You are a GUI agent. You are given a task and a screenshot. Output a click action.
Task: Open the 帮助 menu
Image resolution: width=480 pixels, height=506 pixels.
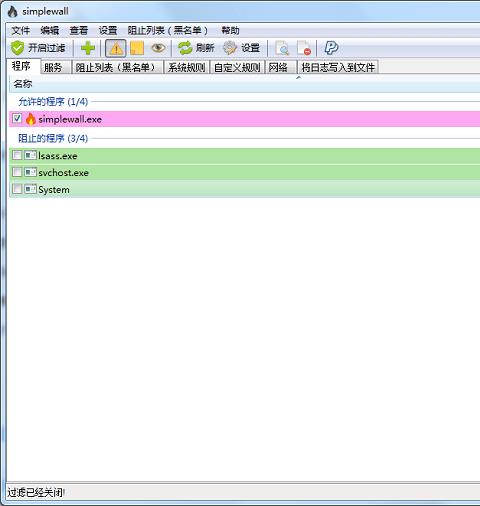coord(230,31)
